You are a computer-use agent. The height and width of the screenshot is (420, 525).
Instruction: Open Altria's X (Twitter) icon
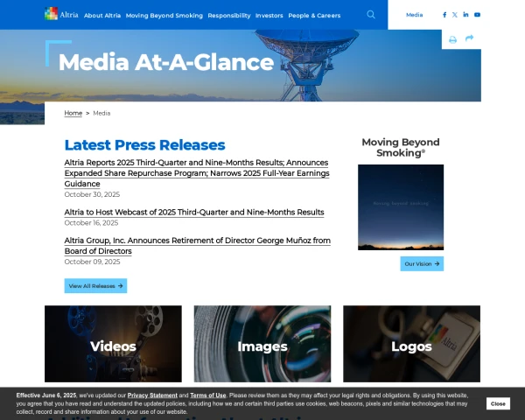coord(455,15)
